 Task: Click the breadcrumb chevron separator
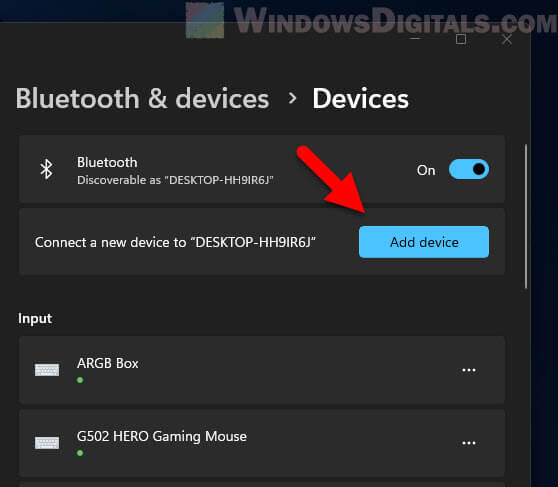tap(293, 98)
